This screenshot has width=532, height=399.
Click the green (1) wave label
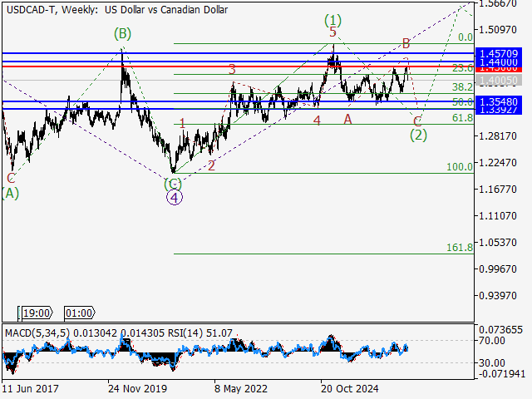tap(332, 20)
